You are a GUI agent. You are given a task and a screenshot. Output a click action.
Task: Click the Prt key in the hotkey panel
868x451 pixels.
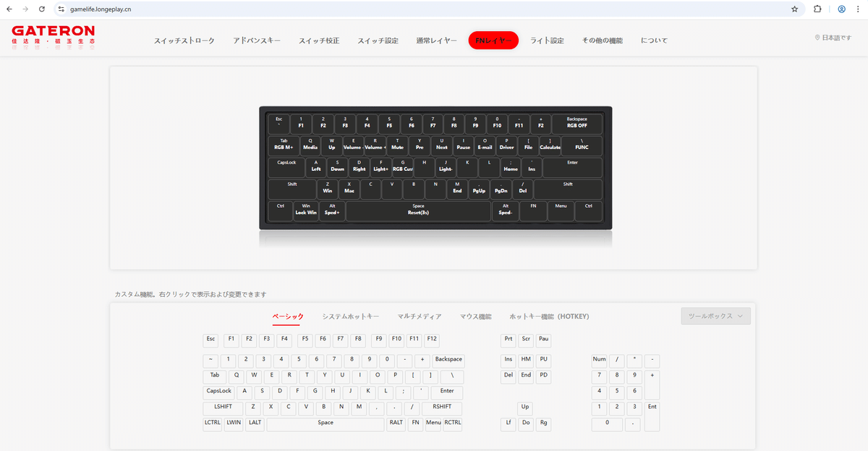[x=508, y=339]
